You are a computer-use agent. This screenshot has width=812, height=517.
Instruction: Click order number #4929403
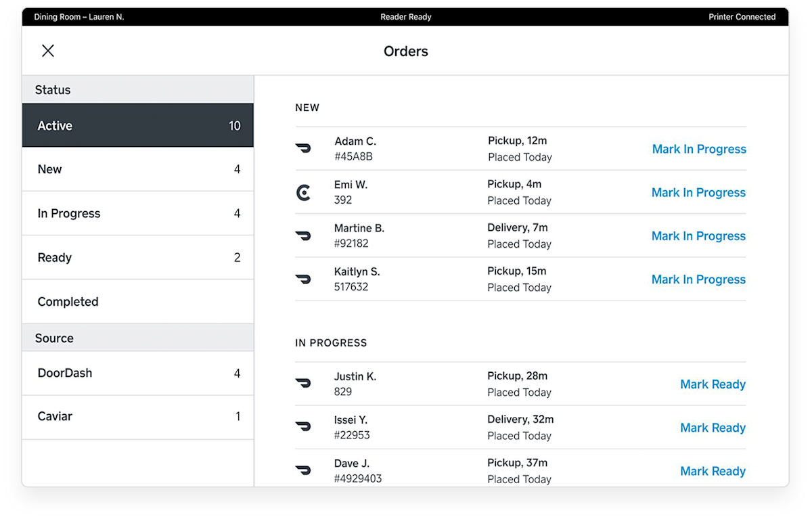pos(358,478)
